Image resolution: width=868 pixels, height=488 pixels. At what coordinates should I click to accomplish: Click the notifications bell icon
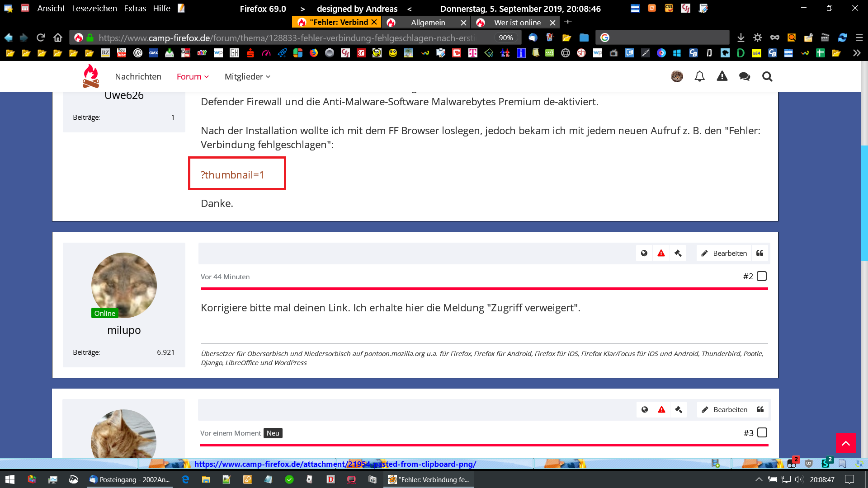(x=699, y=76)
